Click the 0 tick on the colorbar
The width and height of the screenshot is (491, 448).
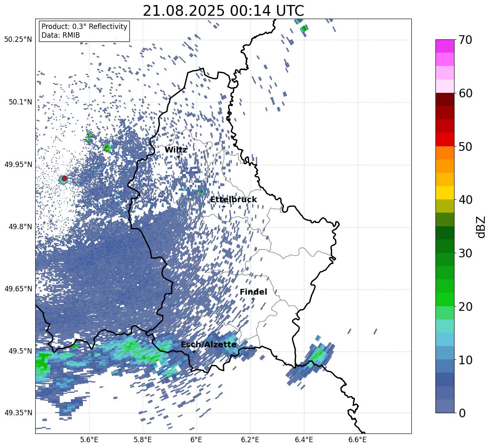point(462,413)
